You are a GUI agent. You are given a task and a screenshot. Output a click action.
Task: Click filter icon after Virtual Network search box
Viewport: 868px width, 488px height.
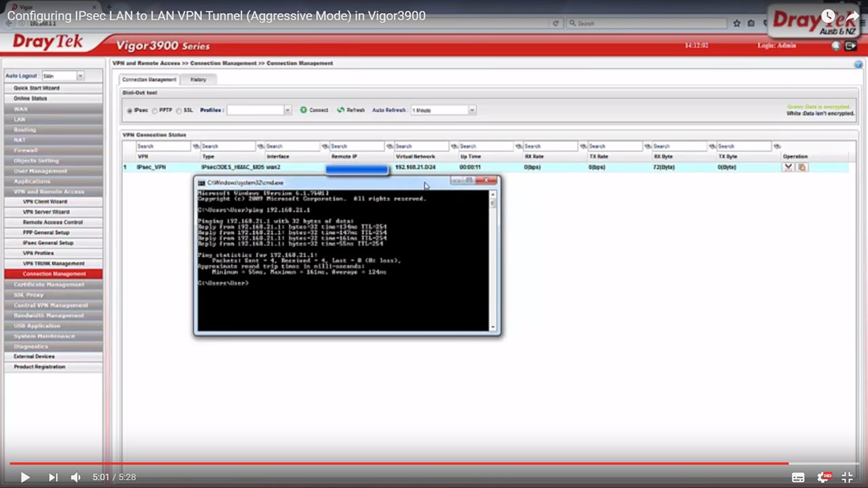coord(454,146)
